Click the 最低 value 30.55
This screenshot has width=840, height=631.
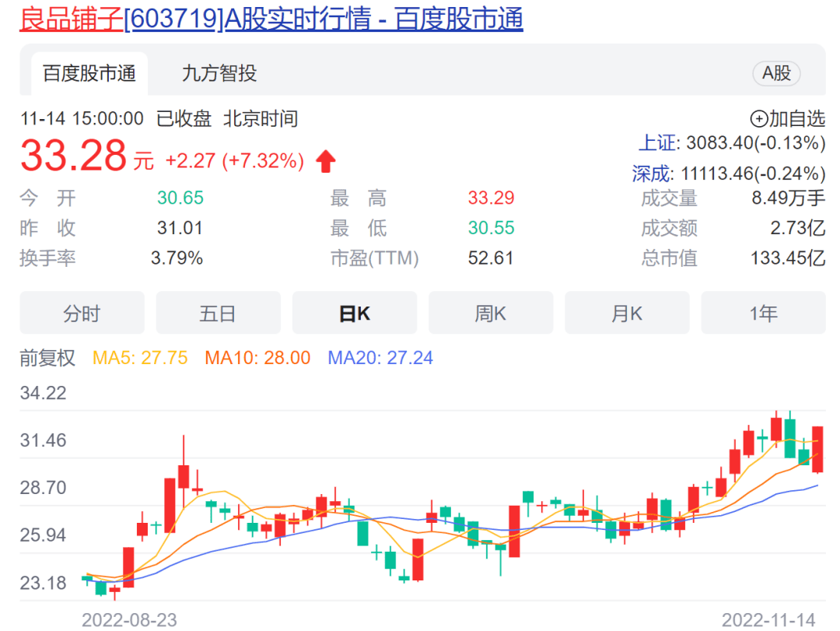pyautogui.click(x=491, y=228)
